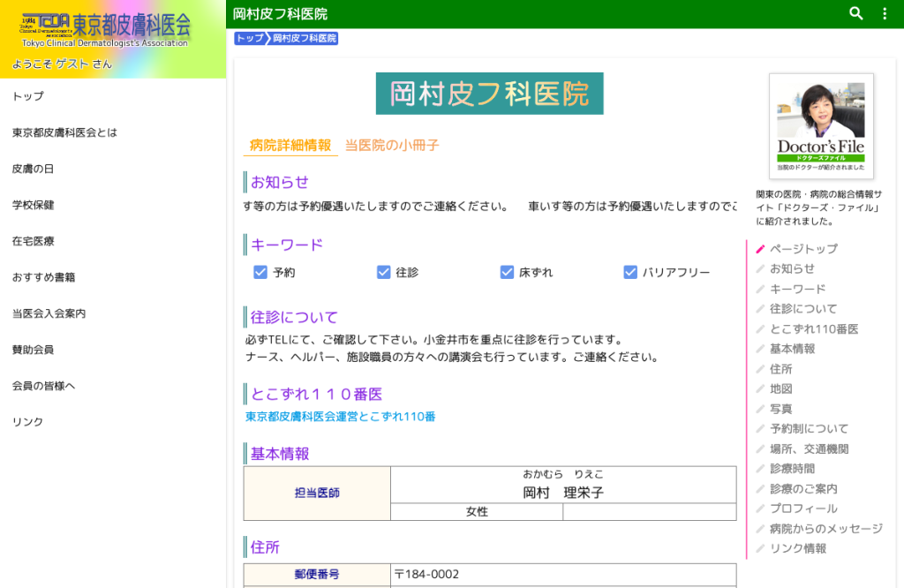Screen dimensions: 904x588
Task: Jump to プロフィール section anchor
Action: (x=803, y=509)
